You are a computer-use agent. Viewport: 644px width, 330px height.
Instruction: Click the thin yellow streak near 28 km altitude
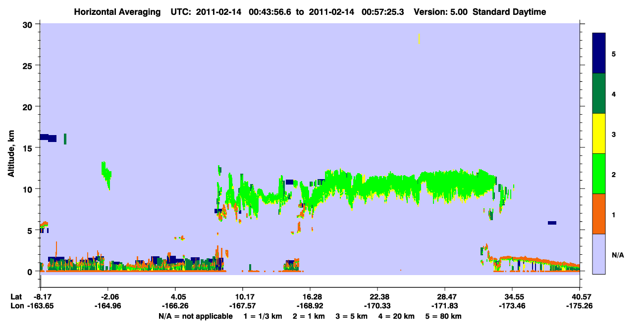pos(419,39)
